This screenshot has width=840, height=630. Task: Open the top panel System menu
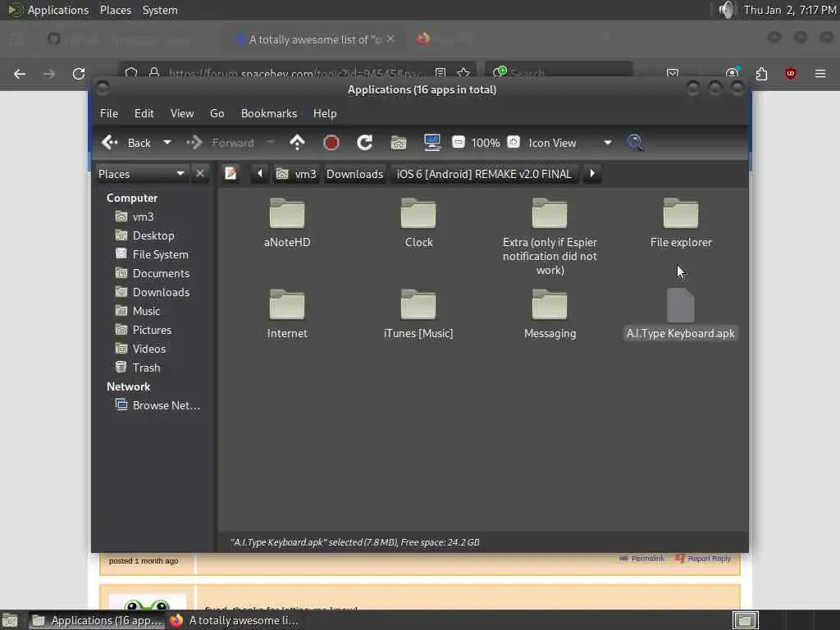pos(160,10)
